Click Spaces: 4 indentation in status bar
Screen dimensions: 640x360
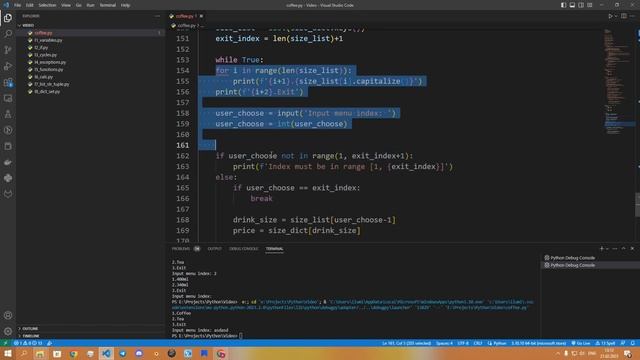(x=444, y=343)
